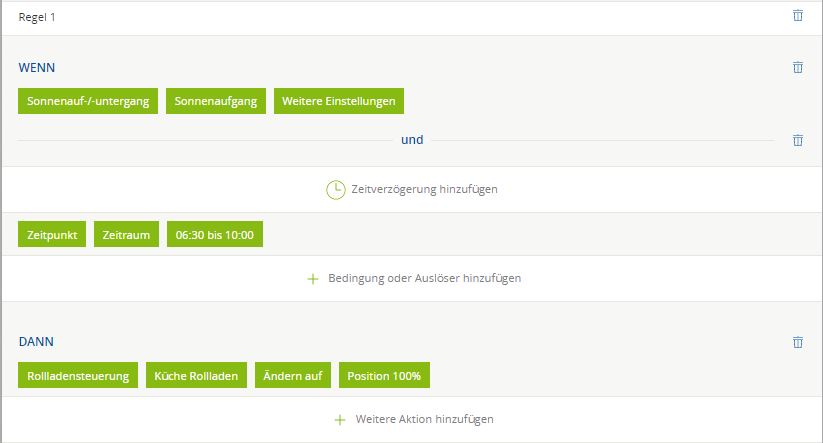Adjust the Position 100% value

(x=384, y=376)
